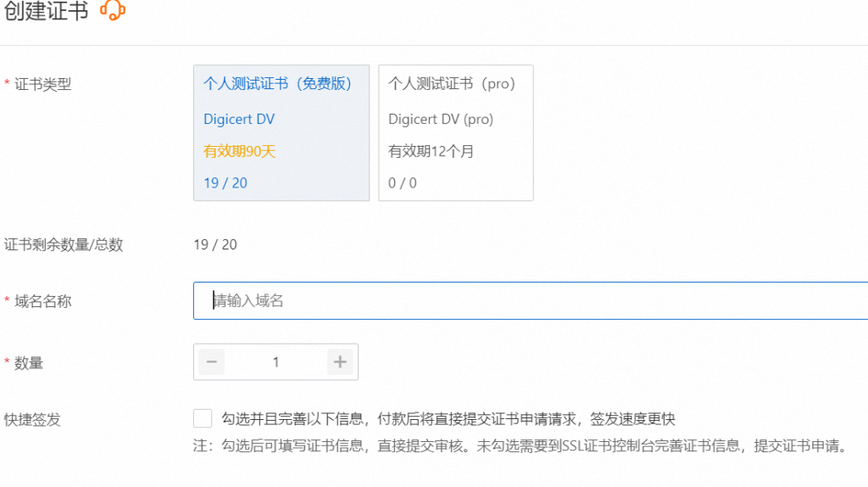This screenshot has width=868, height=487.
Task: Click the 有效期12个月 validity text
Action: [x=431, y=152]
